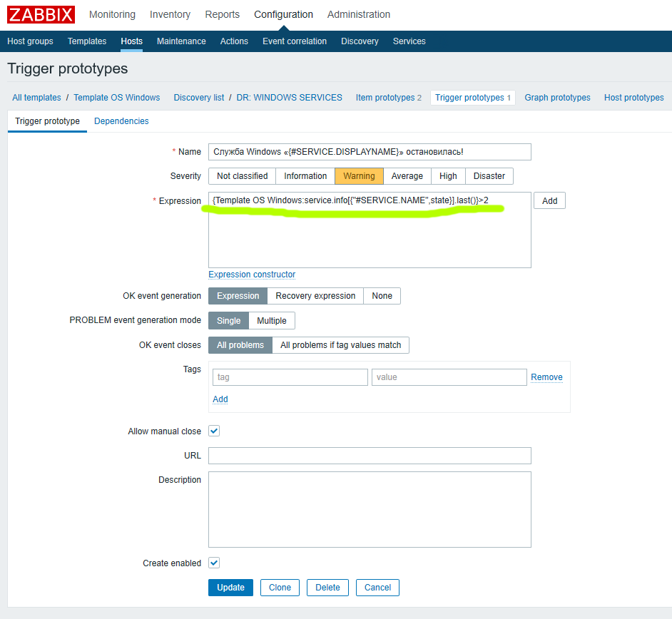Screen dimensions: 672x619
Task: Follow the All templates breadcrumb link
Action: click(36, 98)
